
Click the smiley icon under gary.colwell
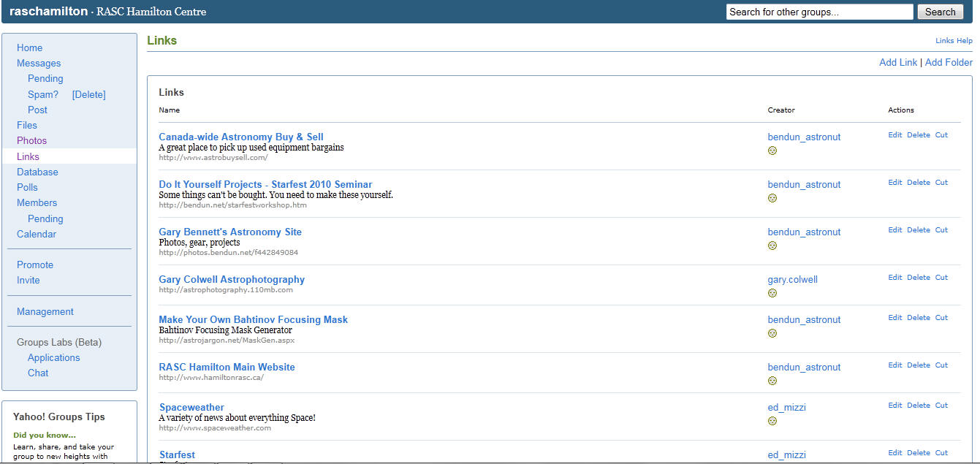(772, 293)
